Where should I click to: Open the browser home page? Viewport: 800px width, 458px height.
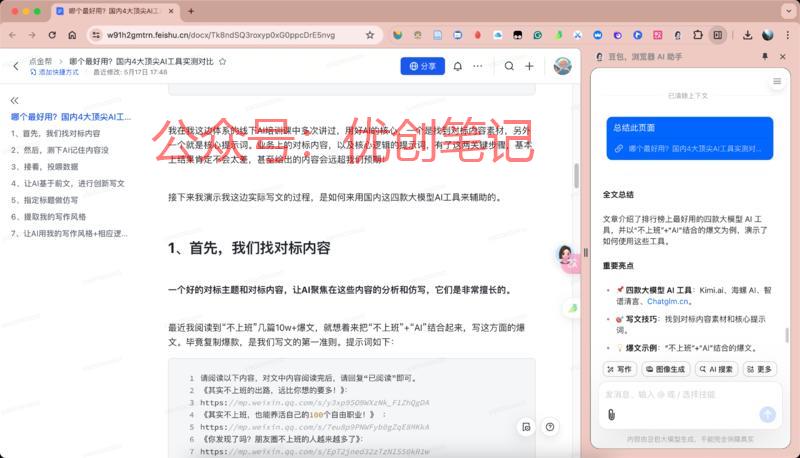point(72,35)
